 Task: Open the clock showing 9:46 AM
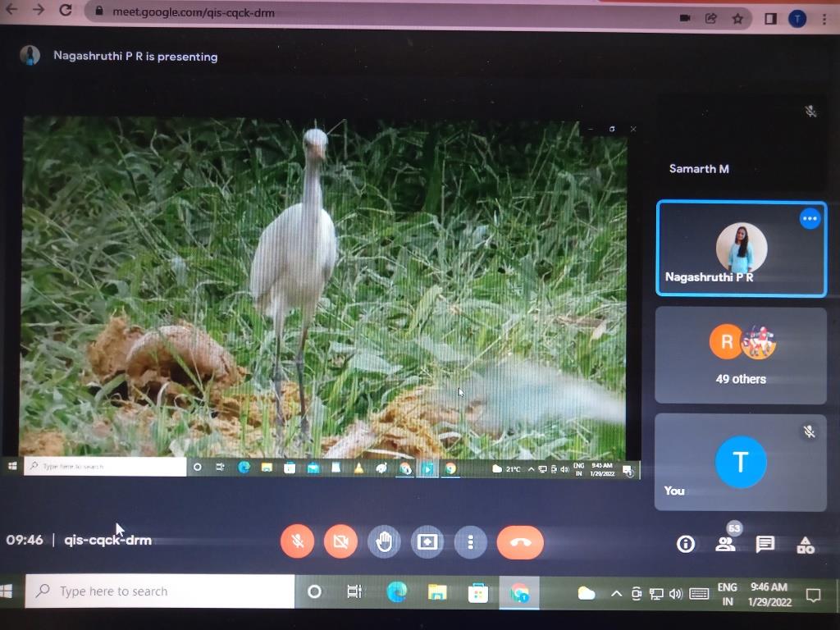[769, 594]
